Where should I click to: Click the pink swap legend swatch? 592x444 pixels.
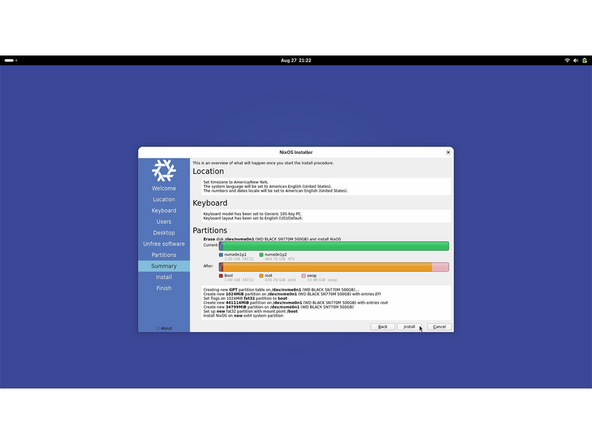pos(304,276)
